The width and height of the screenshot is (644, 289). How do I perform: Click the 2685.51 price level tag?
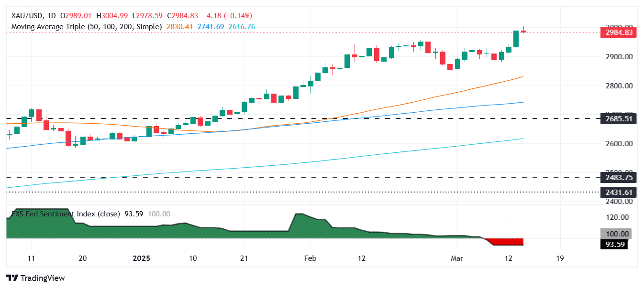point(618,118)
